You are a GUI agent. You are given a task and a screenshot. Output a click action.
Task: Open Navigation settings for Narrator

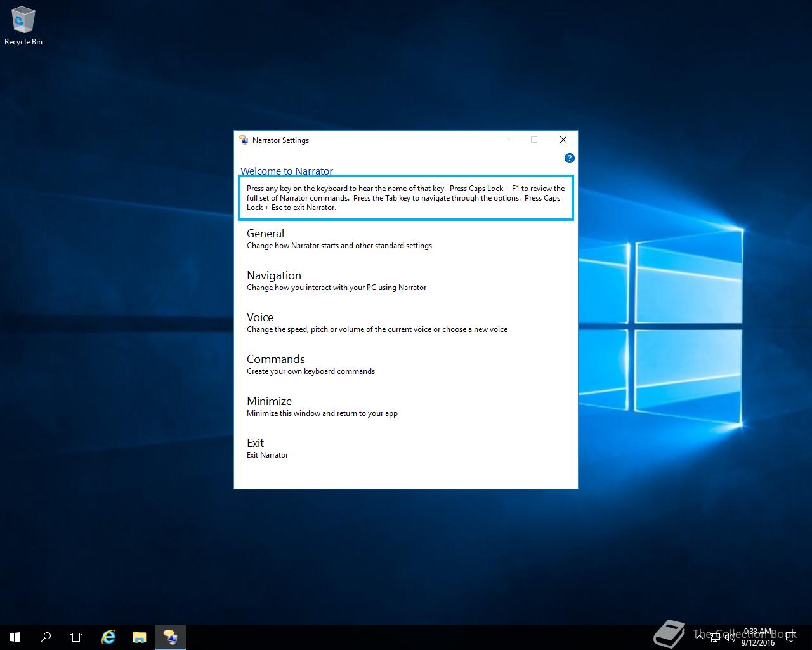point(336,281)
